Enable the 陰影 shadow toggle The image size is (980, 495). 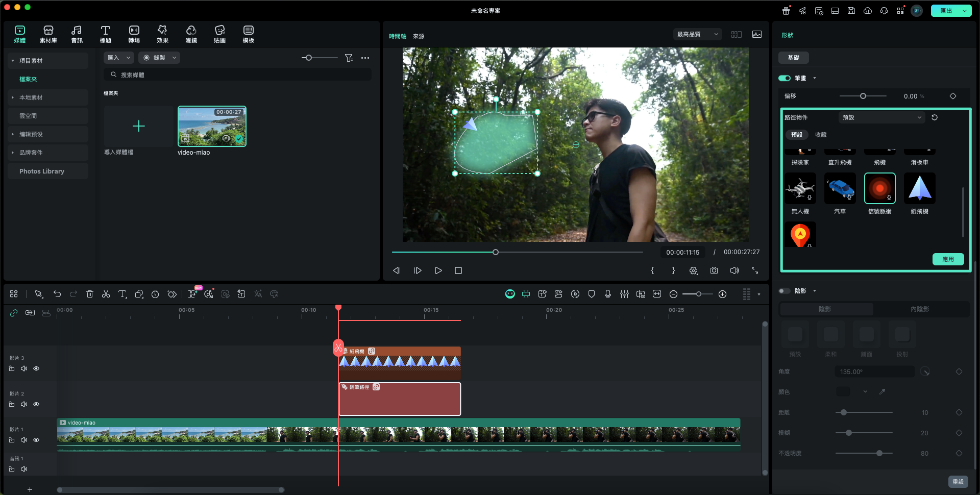[784, 291]
